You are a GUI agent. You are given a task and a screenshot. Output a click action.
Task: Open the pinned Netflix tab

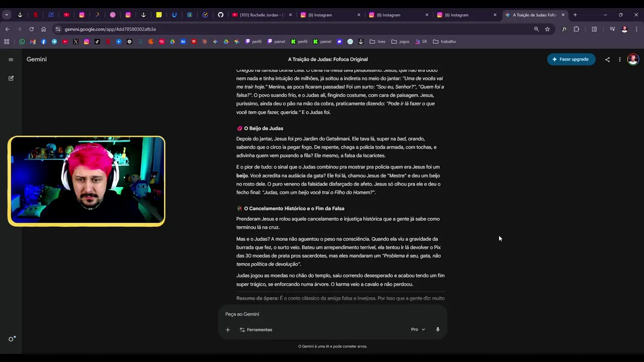point(35,15)
